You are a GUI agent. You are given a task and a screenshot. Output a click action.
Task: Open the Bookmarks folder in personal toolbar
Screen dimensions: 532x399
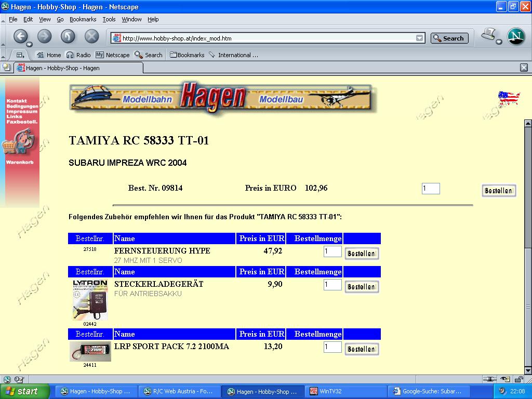[x=187, y=55]
